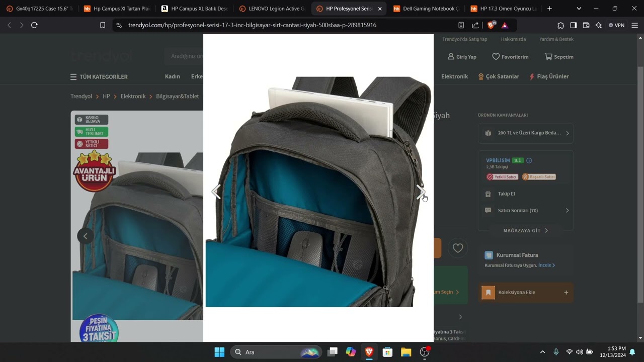Click Giriş Yap to log in
Viewport: 644px width, 362px height.
(x=462, y=57)
